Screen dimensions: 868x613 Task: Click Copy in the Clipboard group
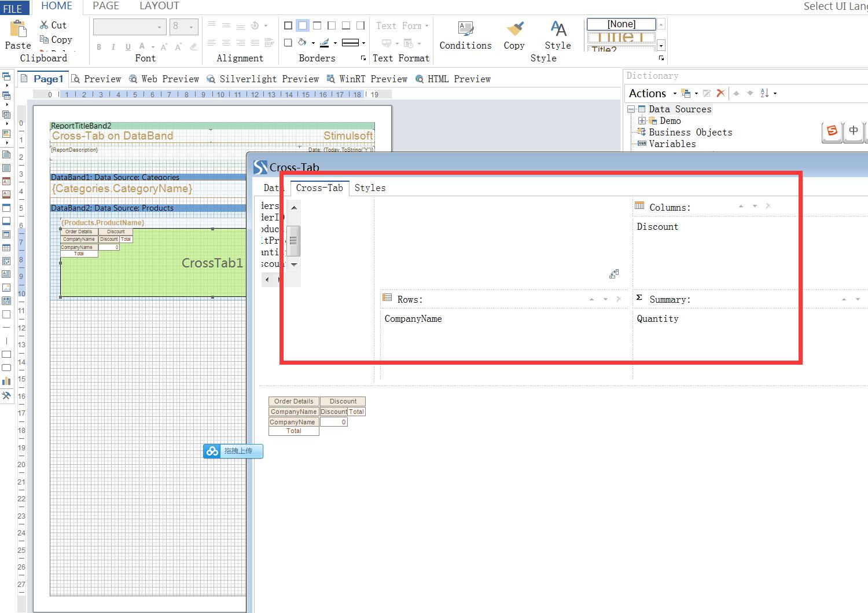pos(56,39)
